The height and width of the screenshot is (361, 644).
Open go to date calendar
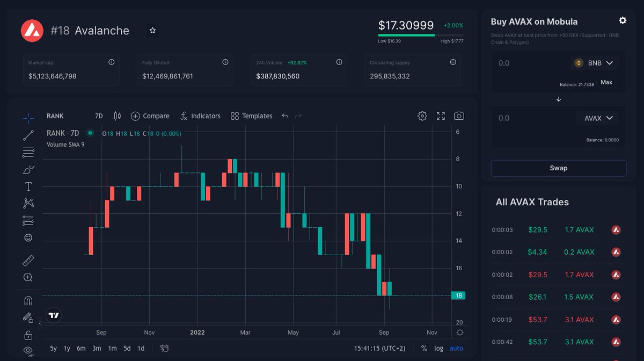[x=164, y=348]
